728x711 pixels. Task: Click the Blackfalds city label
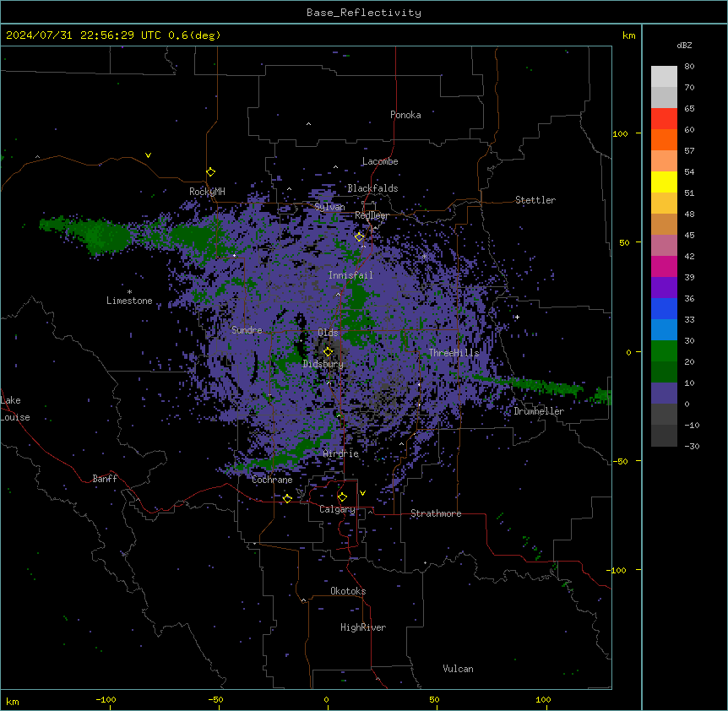tap(372, 188)
